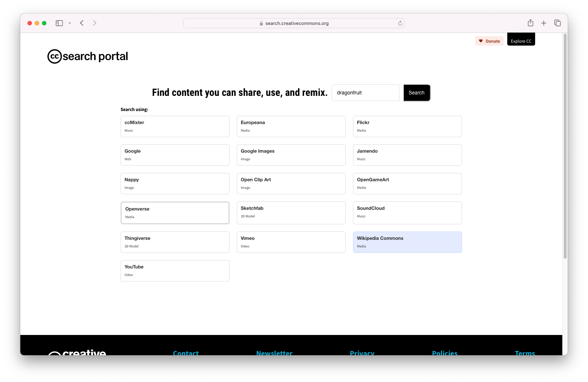Open the Privacy footer link

coord(362,353)
